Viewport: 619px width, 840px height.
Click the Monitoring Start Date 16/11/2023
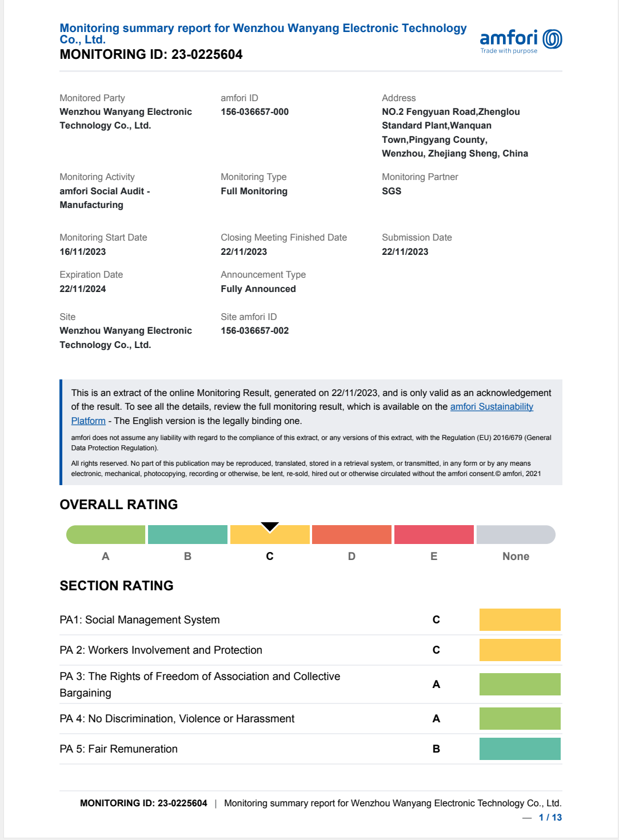coord(83,252)
